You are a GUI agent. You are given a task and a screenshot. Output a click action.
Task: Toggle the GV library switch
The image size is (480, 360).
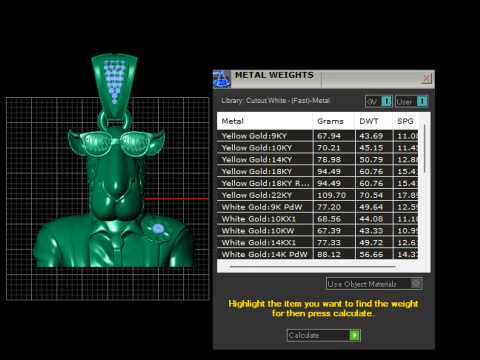point(379,101)
